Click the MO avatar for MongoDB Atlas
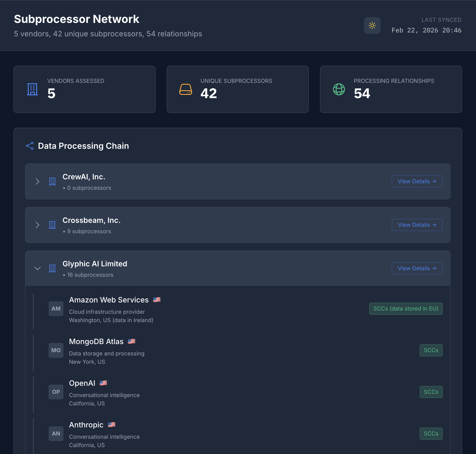Image resolution: width=476 pixels, height=454 pixels. coord(56,350)
